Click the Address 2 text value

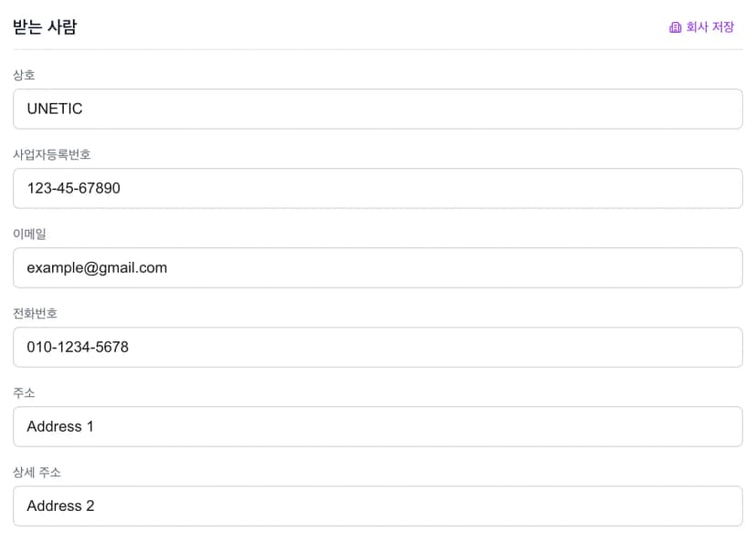pos(60,506)
